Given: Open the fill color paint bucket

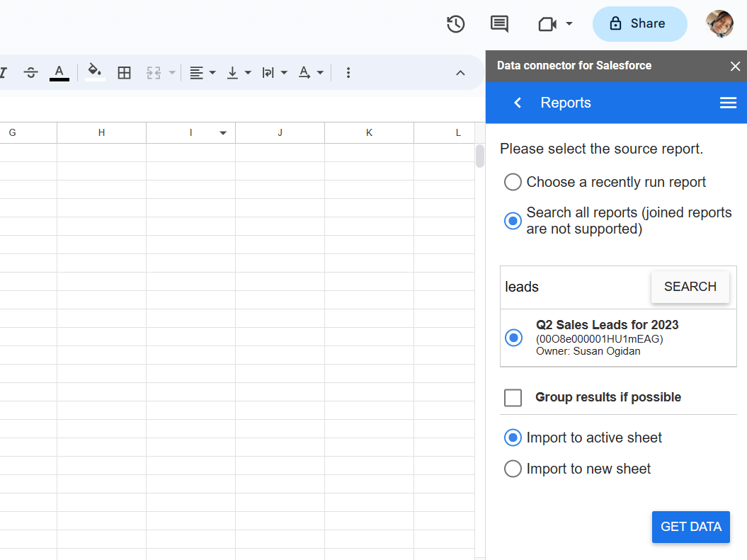Looking at the screenshot, I should coord(94,72).
